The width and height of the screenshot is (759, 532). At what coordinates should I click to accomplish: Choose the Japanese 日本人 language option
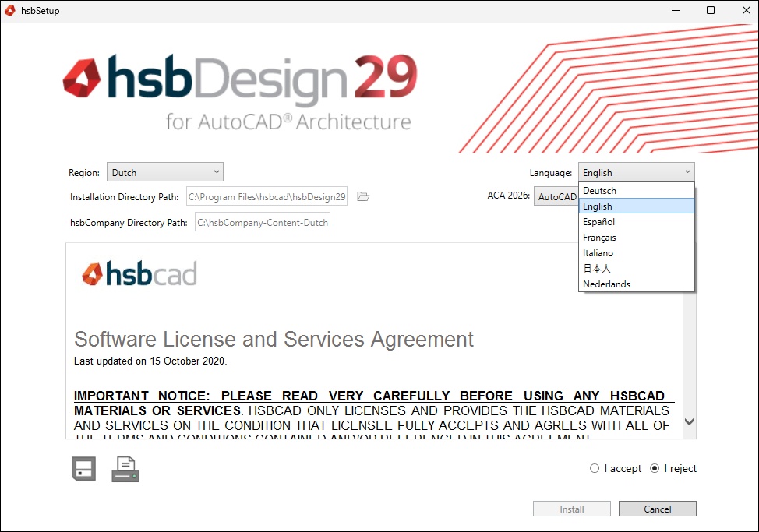point(637,268)
